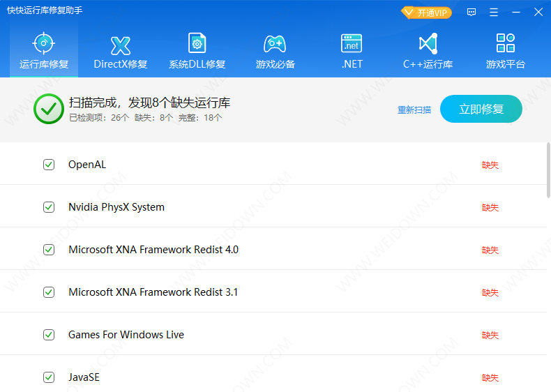This screenshot has width=551, height=392.
Task: Click the 重新扫描 rescan link
Action: (x=414, y=110)
